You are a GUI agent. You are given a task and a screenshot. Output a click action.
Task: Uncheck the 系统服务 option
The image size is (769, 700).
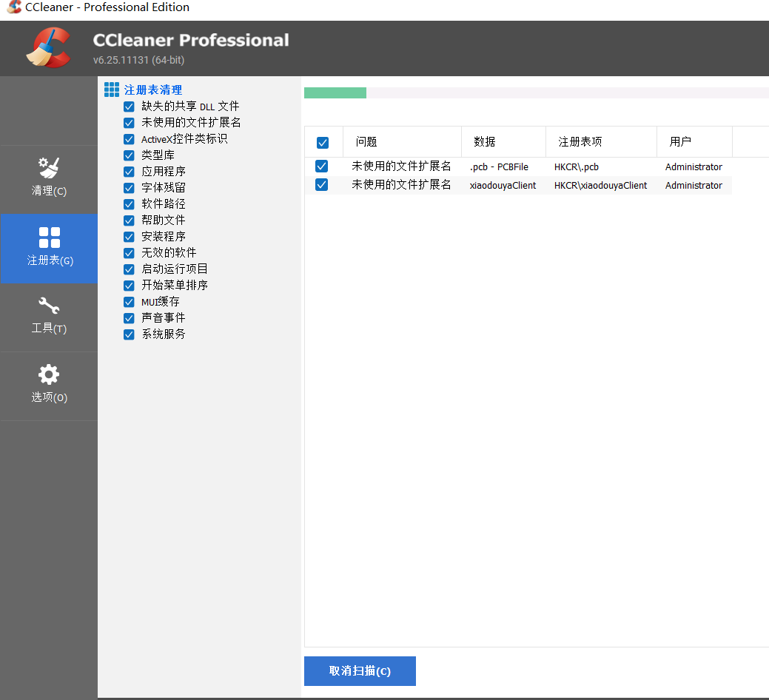tap(129, 334)
